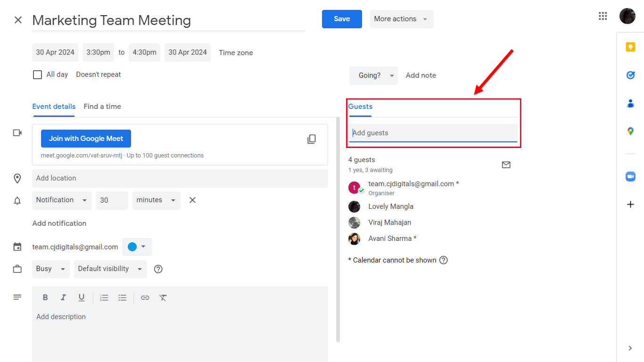Viewport: 644px width, 362px height.
Task: Open the Busy availability dropdown
Action: 50,269
